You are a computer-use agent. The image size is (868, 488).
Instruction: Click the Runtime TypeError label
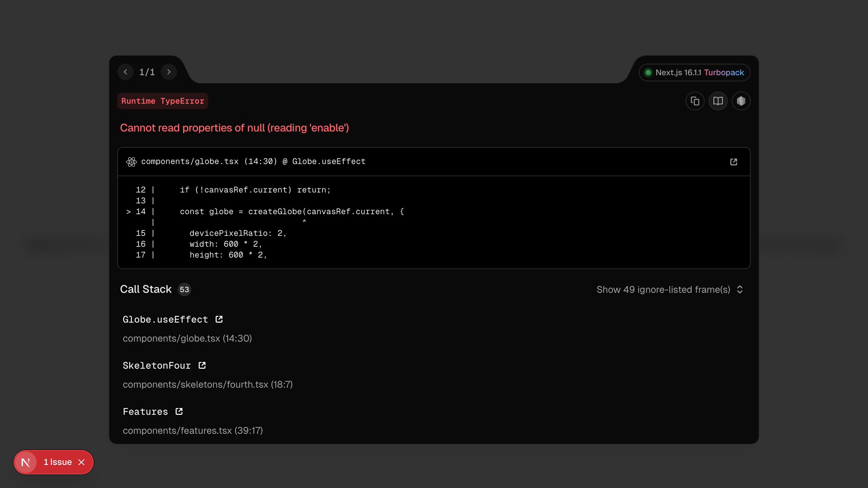[163, 101]
